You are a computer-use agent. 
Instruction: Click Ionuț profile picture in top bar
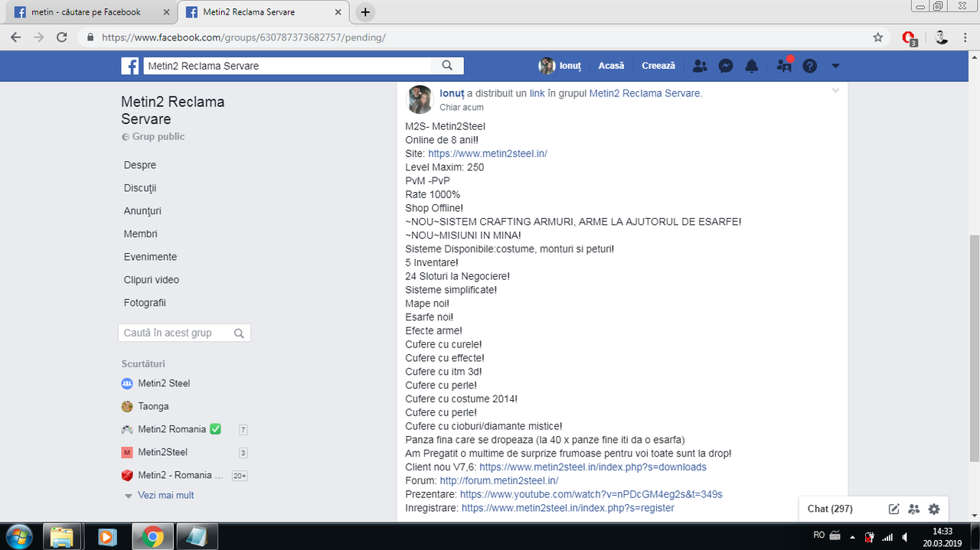click(547, 66)
